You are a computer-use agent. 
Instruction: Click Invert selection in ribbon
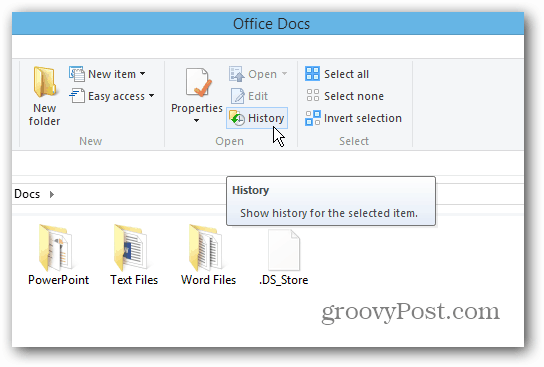pyautogui.click(x=354, y=118)
